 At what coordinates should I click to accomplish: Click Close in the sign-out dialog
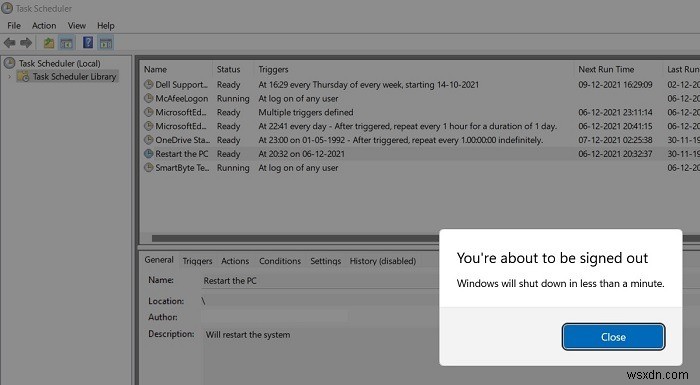point(613,337)
